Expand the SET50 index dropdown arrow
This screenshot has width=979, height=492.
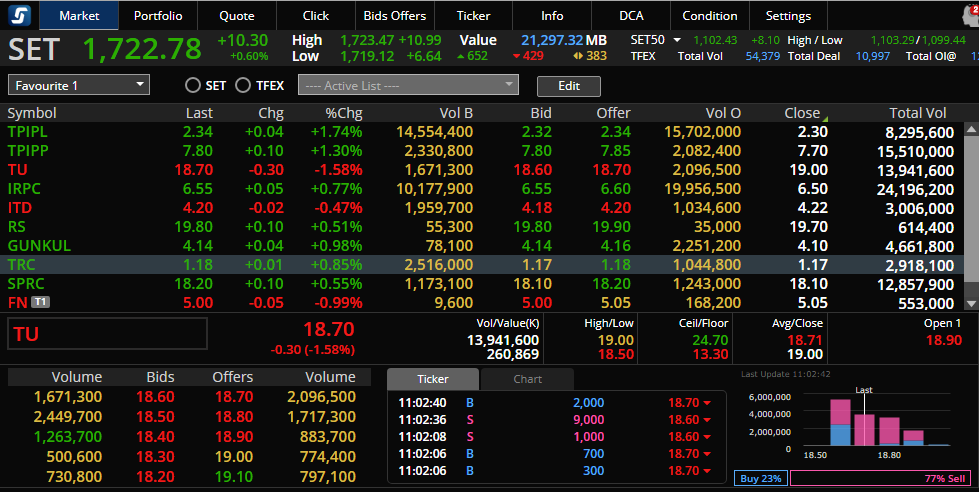tap(677, 40)
